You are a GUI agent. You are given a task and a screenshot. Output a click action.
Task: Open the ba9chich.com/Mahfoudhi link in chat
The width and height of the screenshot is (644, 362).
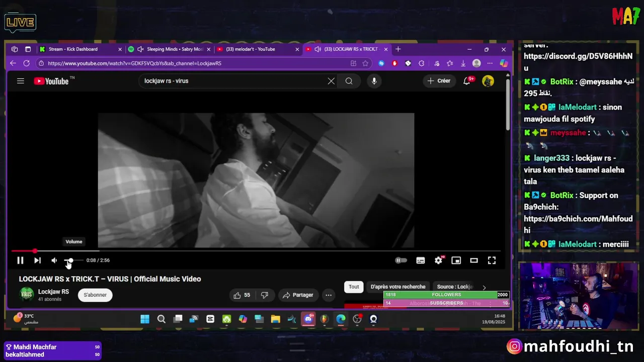pos(578,224)
